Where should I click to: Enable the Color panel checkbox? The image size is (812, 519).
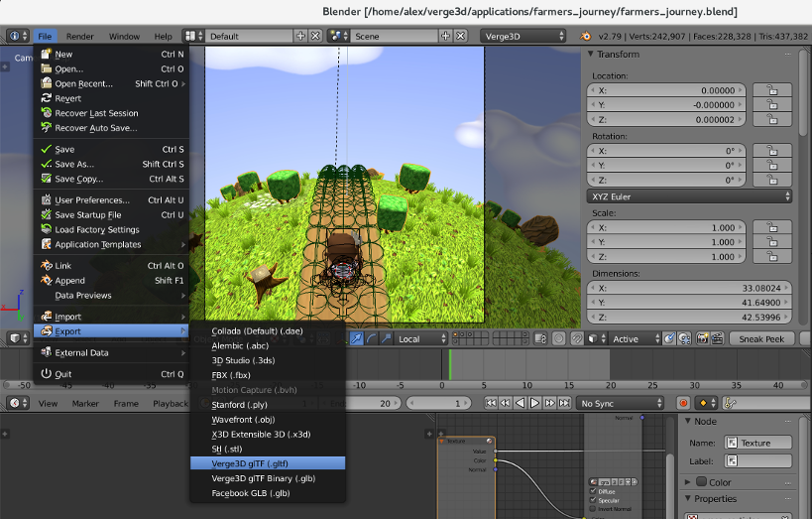click(x=701, y=481)
